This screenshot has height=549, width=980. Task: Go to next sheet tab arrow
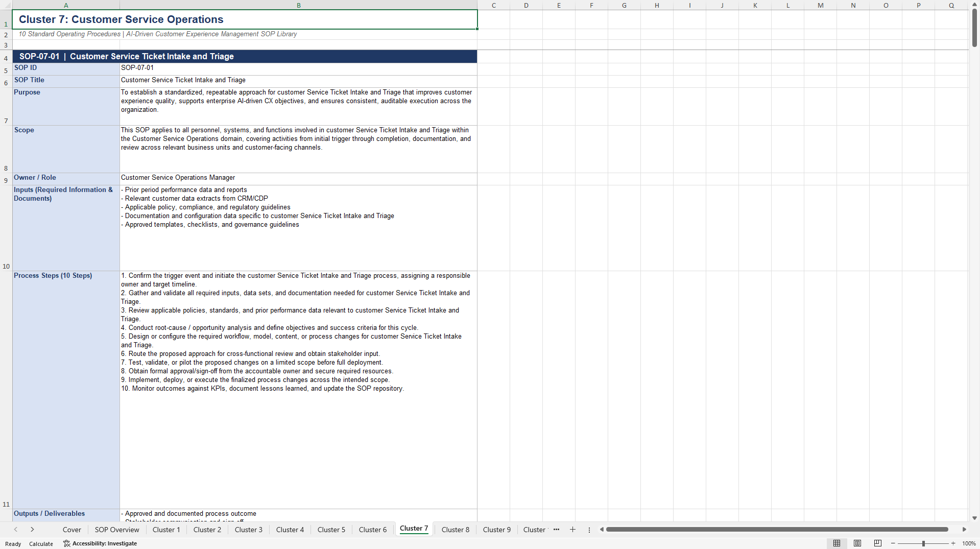(32, 530)
